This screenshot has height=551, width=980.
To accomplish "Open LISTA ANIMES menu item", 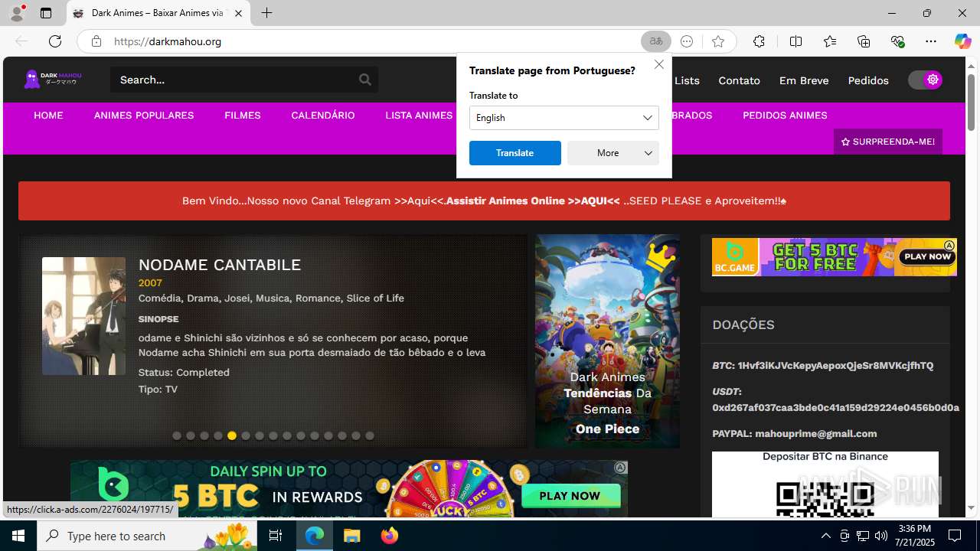I will (x=419, y=116).
